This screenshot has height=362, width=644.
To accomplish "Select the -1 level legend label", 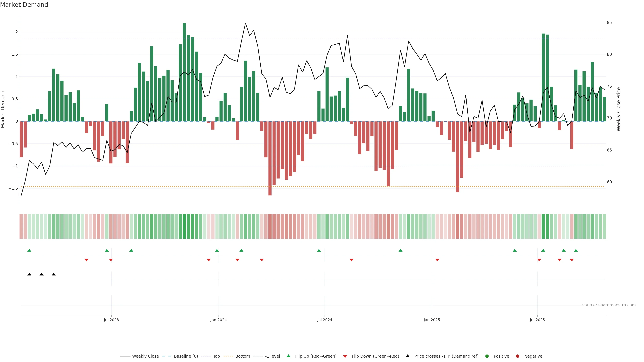I will [272, 356].
